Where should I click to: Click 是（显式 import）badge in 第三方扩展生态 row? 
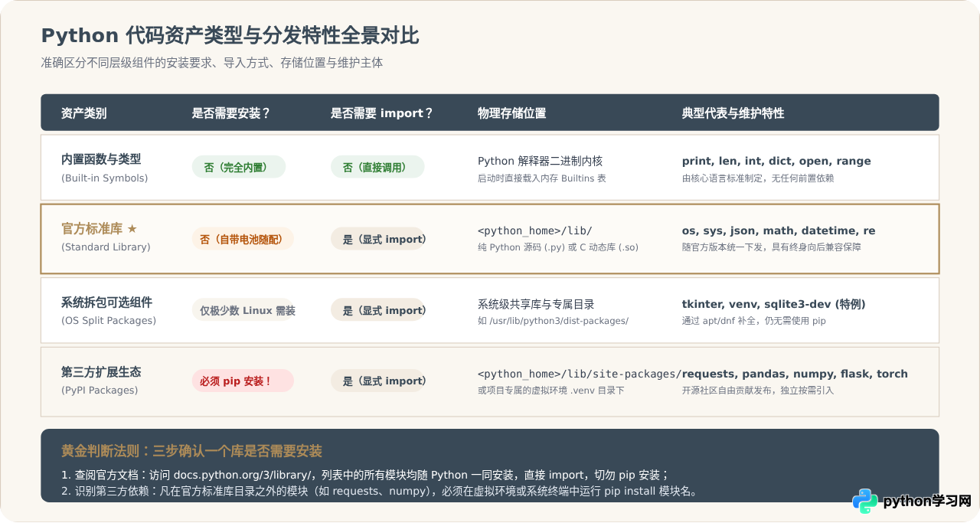click(x=377, y=381)
